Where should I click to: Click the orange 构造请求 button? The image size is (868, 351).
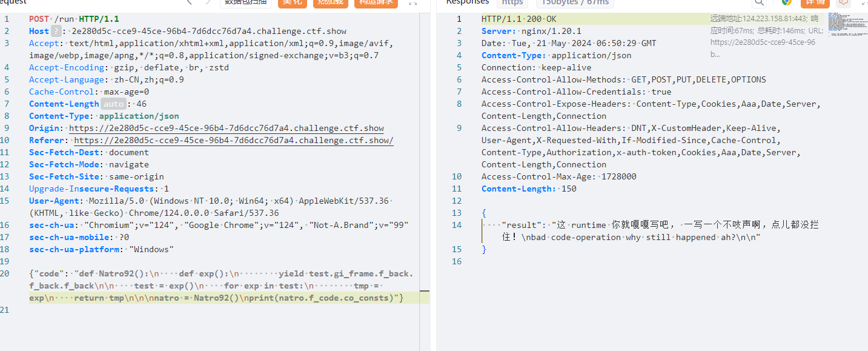pyautogui.click(x=376, y=2)
